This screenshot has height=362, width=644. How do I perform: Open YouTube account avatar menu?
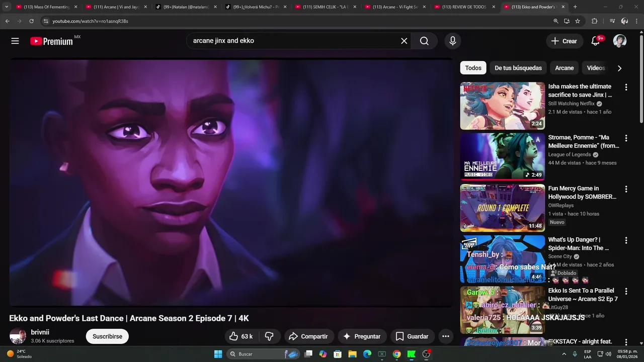(x=620, y=41)
